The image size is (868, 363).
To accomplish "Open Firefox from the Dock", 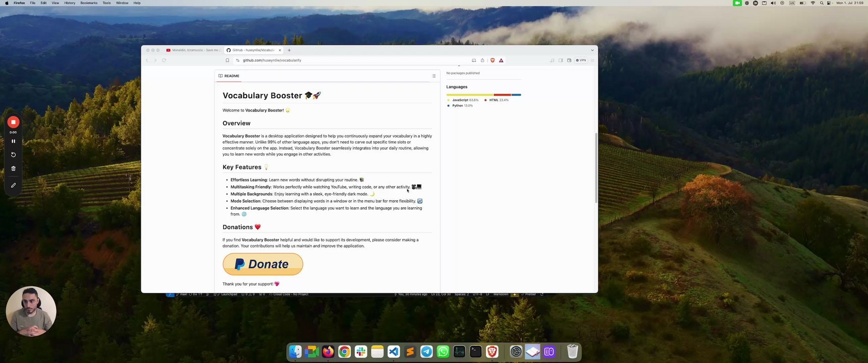I will pos(328,351).
